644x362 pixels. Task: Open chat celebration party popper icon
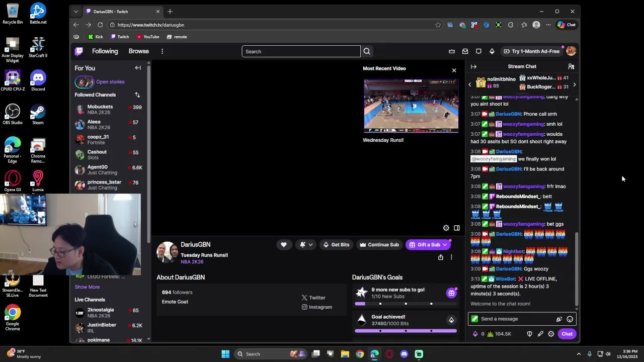click(559, 319)
